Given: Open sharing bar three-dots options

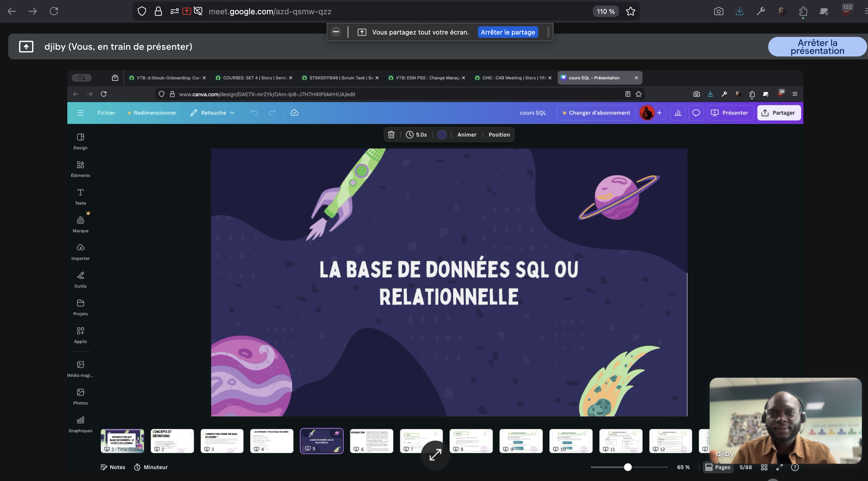Looking at the screenshot, I should (548, 32).
